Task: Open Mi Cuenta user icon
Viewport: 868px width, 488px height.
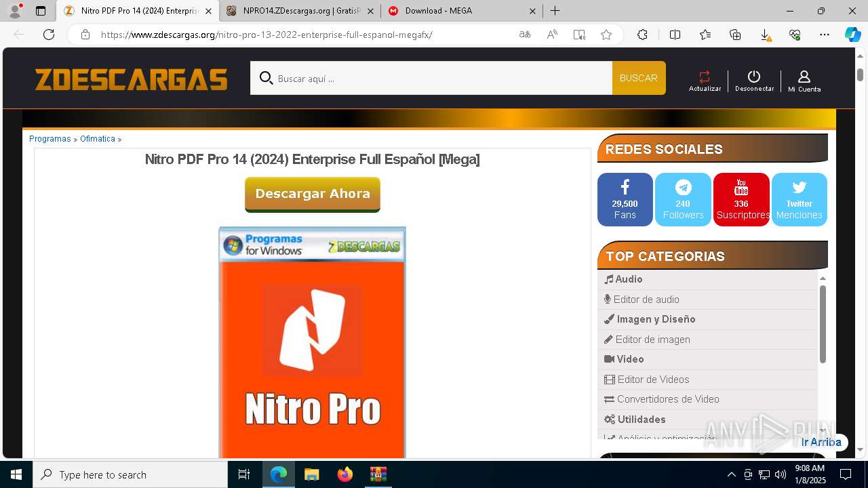Action: (804, 77)
